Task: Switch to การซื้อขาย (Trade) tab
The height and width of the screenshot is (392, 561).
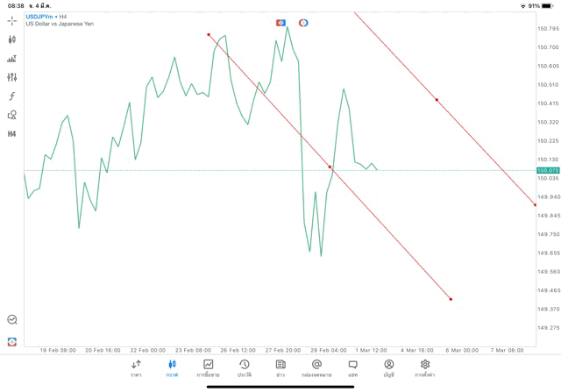Action: (208, 367)
